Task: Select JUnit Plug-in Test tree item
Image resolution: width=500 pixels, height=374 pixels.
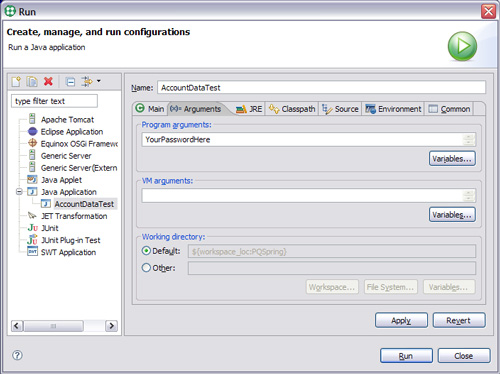Action: [70, 240]
